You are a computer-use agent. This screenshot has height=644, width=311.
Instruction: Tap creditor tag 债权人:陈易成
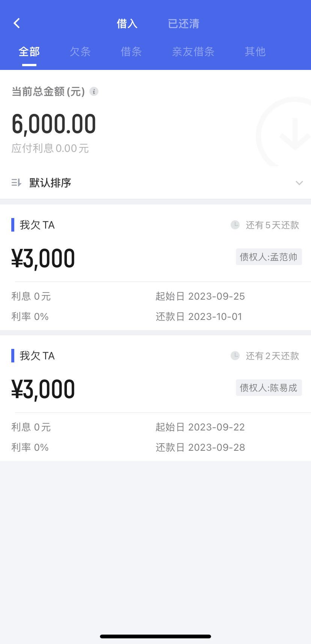click(x=269, y=388)
